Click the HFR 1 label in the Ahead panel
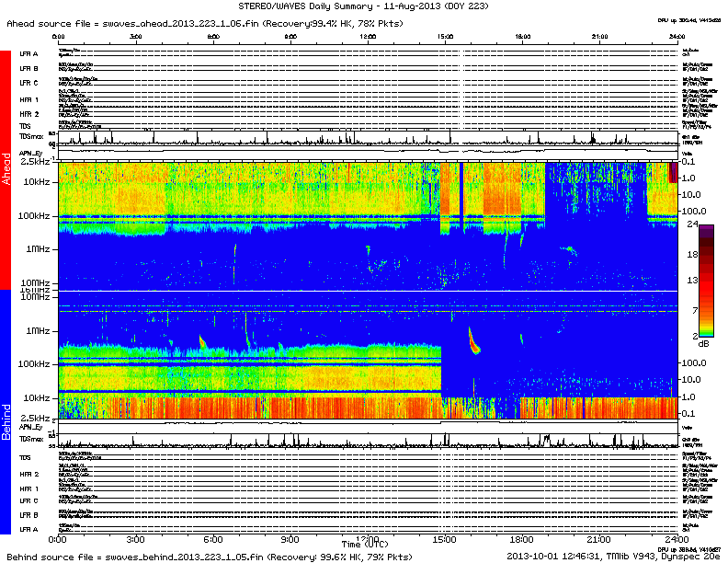The width and height of the screenshot is (728, 563). tap(28, 98)
